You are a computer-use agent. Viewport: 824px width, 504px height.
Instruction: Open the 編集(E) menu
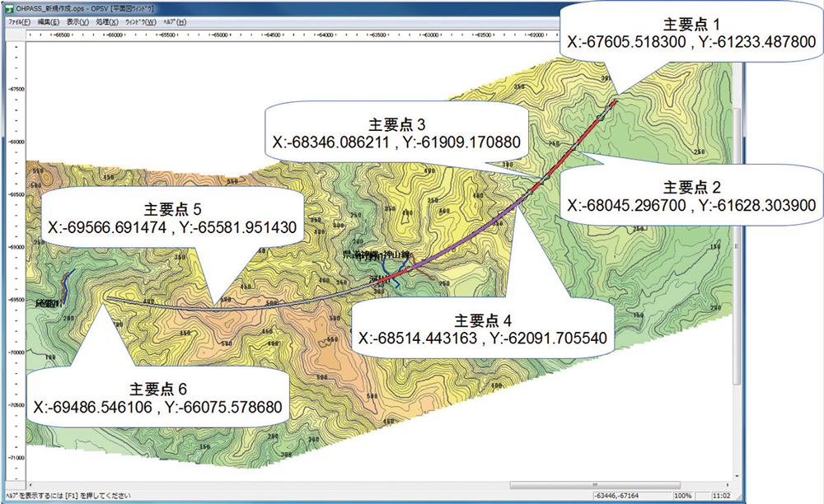49,22
